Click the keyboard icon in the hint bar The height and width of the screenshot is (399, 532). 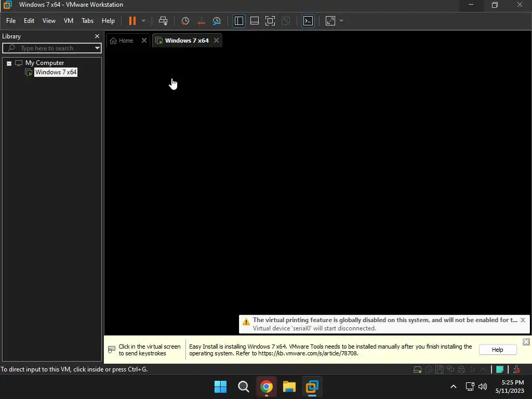[112, 350]
